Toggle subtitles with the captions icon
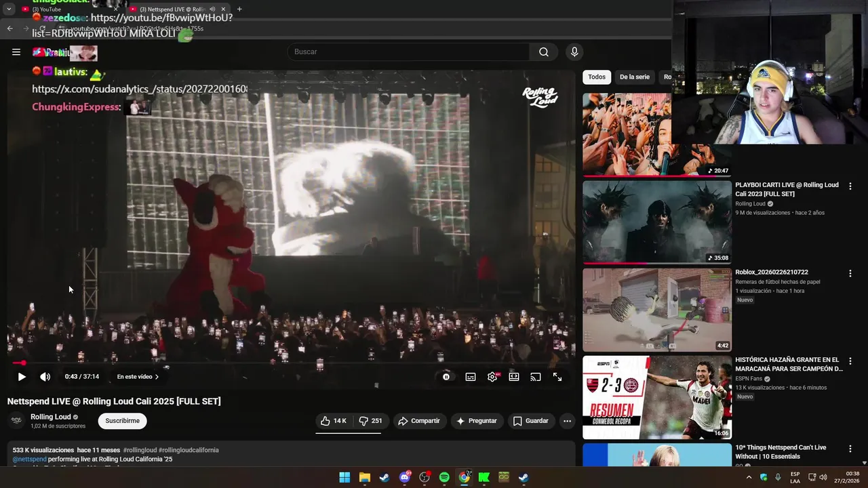The height and width of the screenshot is (488, 868). (471, 377)
